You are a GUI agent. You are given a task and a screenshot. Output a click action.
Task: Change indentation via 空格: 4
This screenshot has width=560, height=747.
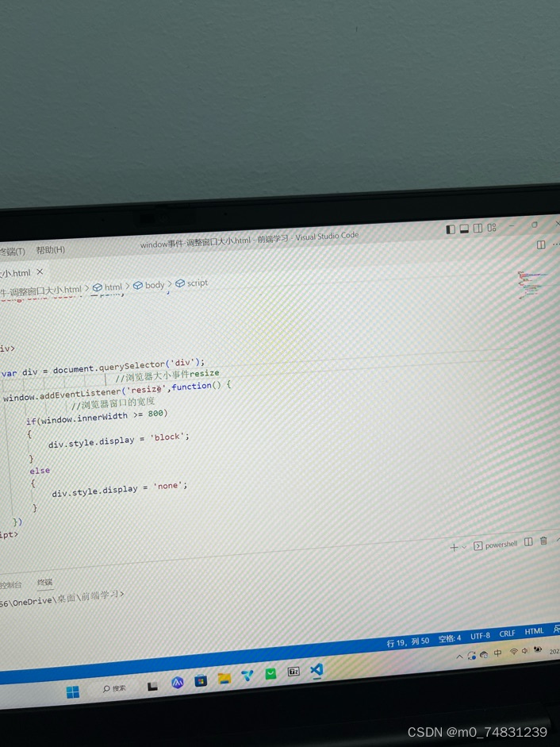tap(450, 638)
